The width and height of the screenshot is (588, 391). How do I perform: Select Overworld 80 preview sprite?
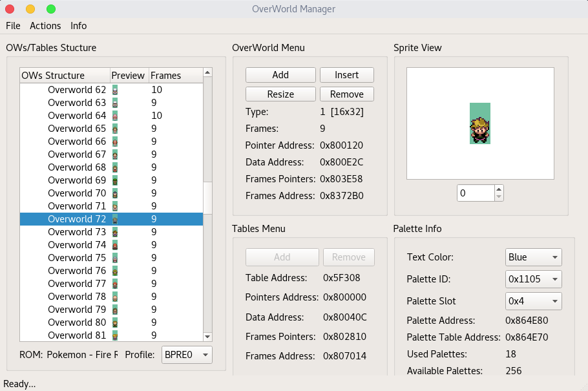click(115, 322)
